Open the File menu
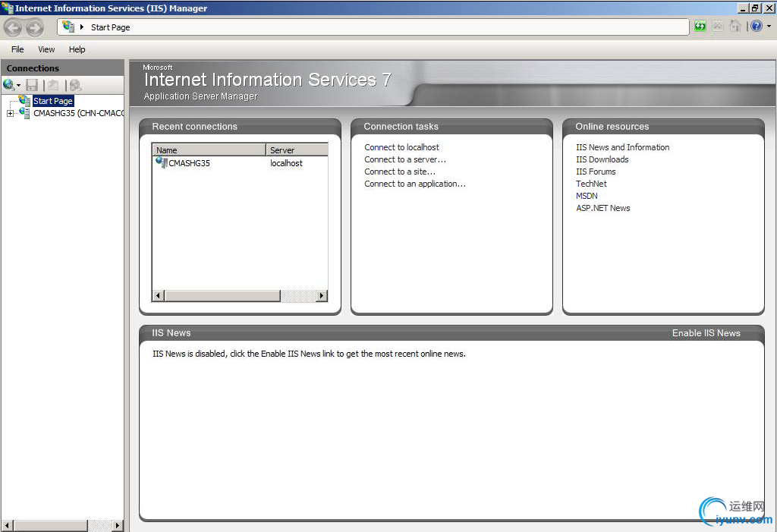The width and height of the screenshot is (777, 532). pyautogui.click(x=17, y=49)
